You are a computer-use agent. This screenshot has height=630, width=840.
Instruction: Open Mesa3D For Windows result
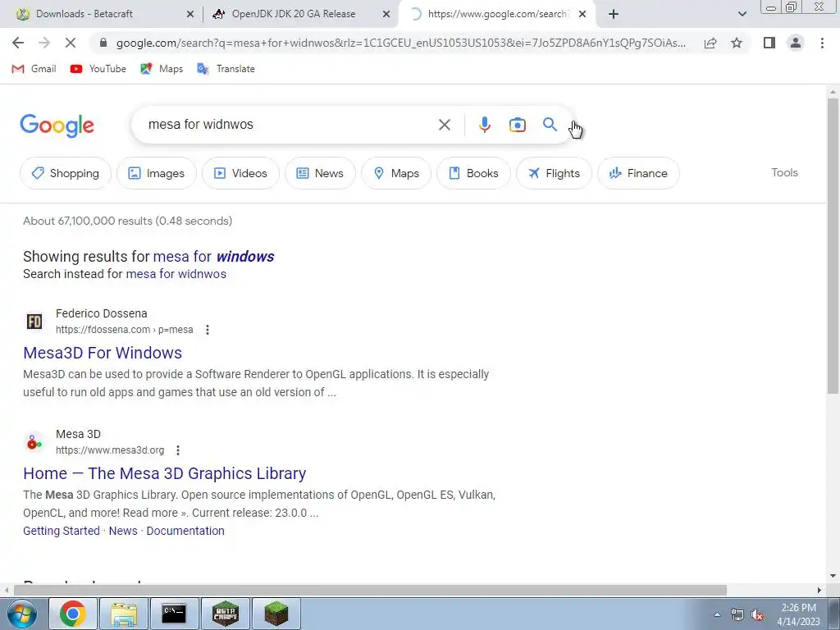tap(103, 353)
